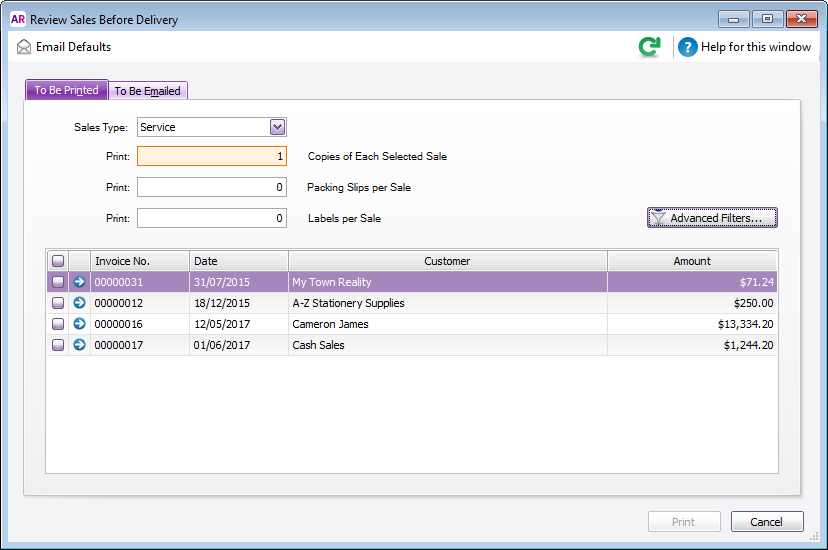Sort by the Customer column header
The image size is (828, 550).
[448, 261]
